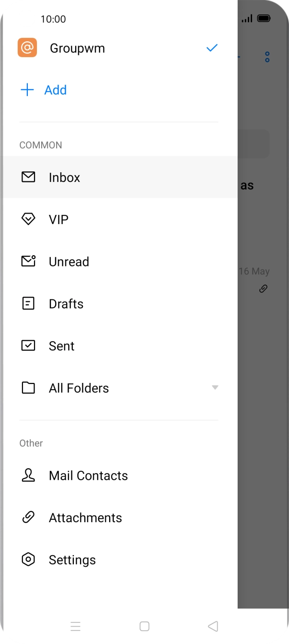Open the three-dot overflow menu
Screen dimensions: 289x644
tap(267, 57)
